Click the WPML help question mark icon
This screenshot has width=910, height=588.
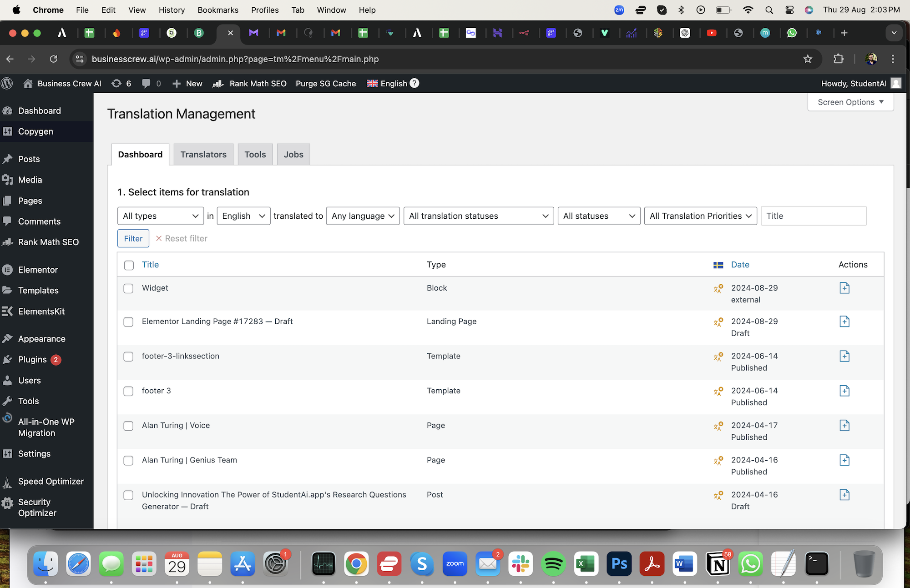414,83
